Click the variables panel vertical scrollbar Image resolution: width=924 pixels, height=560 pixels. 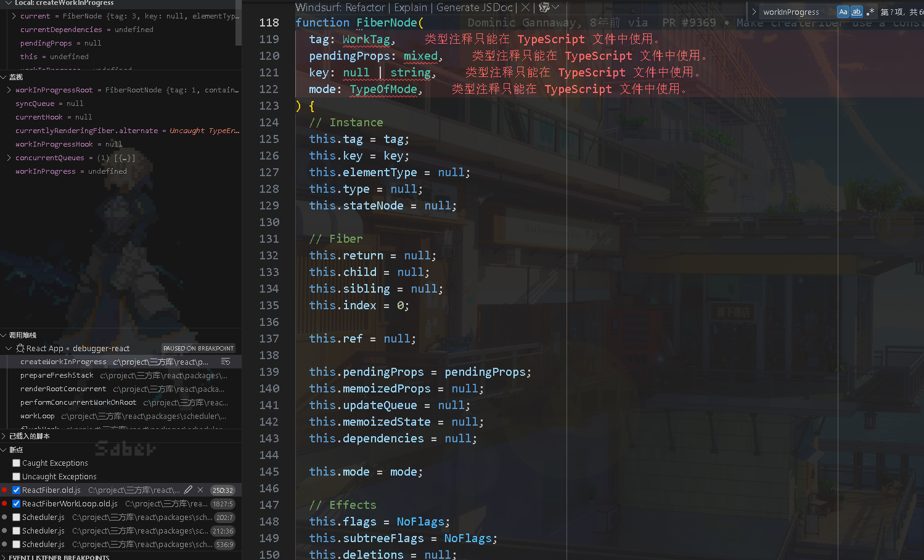[x=239, y=22]
